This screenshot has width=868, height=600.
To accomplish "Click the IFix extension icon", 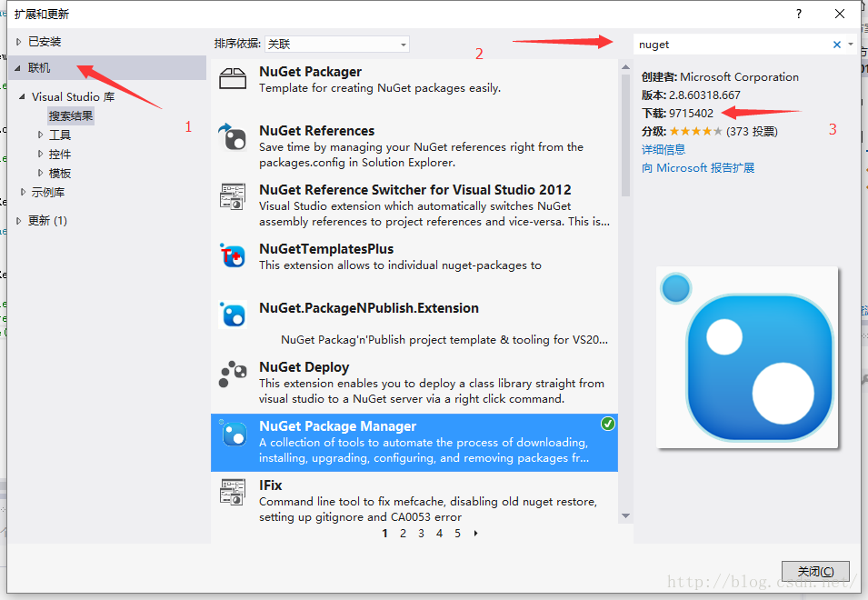I will [233, 492].
